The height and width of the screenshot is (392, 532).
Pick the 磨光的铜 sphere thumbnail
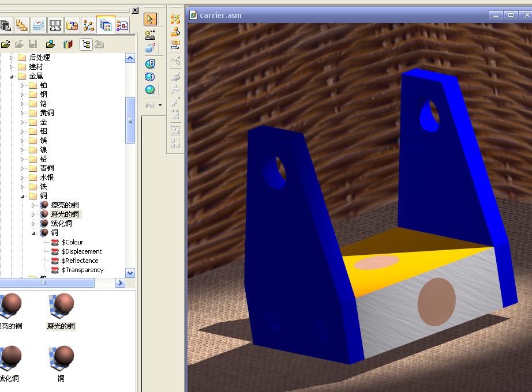pyautogui.click(x=61, y=305)
